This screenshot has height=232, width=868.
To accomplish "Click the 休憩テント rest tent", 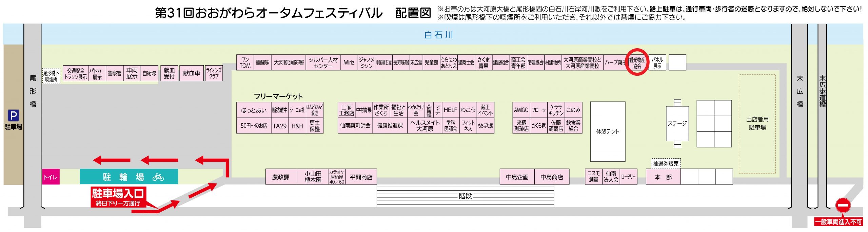I will [x=608, y=131].
